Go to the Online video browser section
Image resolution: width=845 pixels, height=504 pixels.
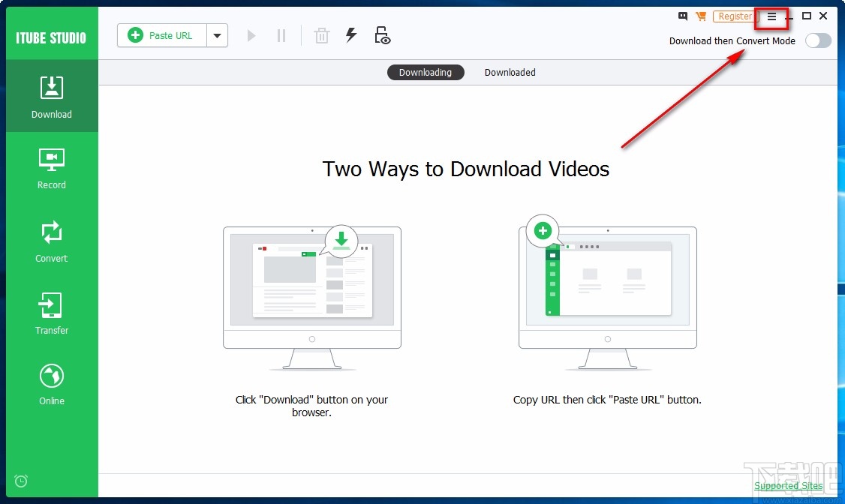pos(51,382)
